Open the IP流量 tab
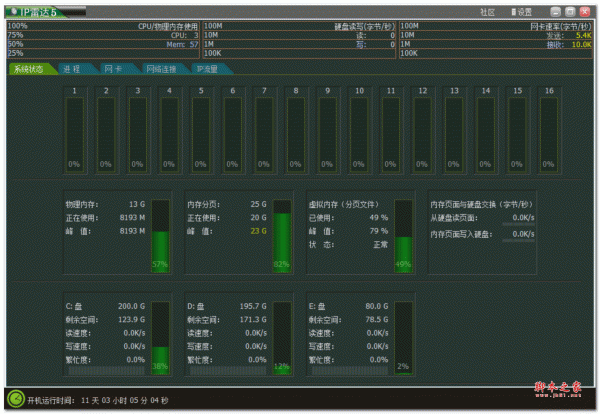The height and width of the screenshot is (414, 600). [x=207, y=69]
